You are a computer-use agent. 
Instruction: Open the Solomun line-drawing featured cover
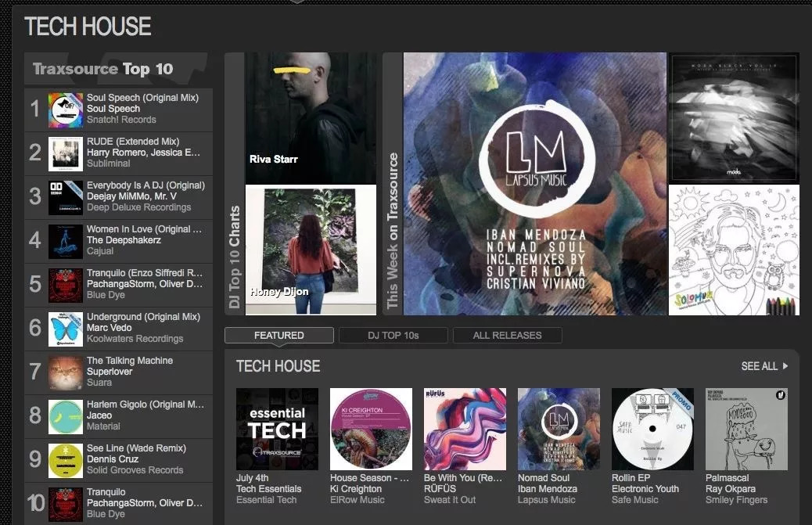click(734, 250)
